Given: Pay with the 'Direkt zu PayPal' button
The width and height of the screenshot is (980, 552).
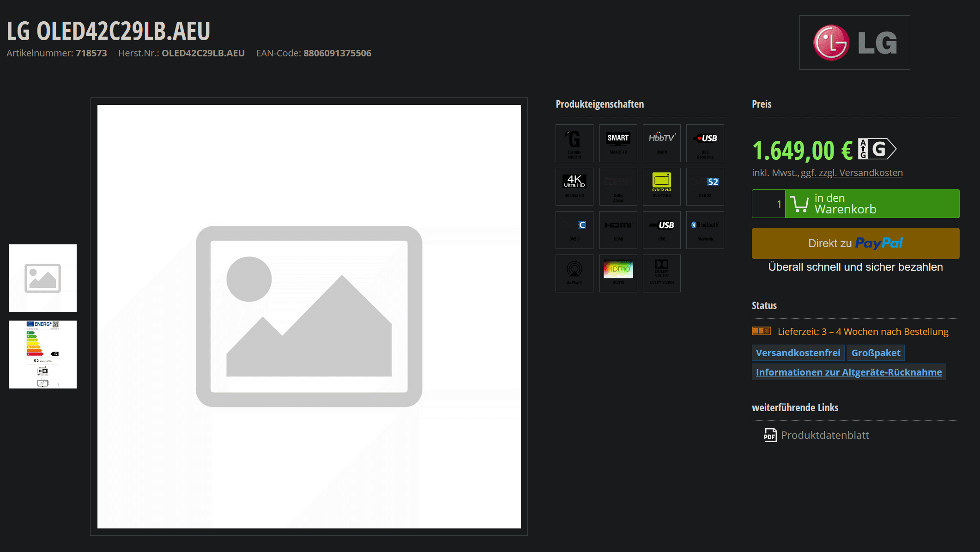Looking at the screenshot, I should (855, 243).
